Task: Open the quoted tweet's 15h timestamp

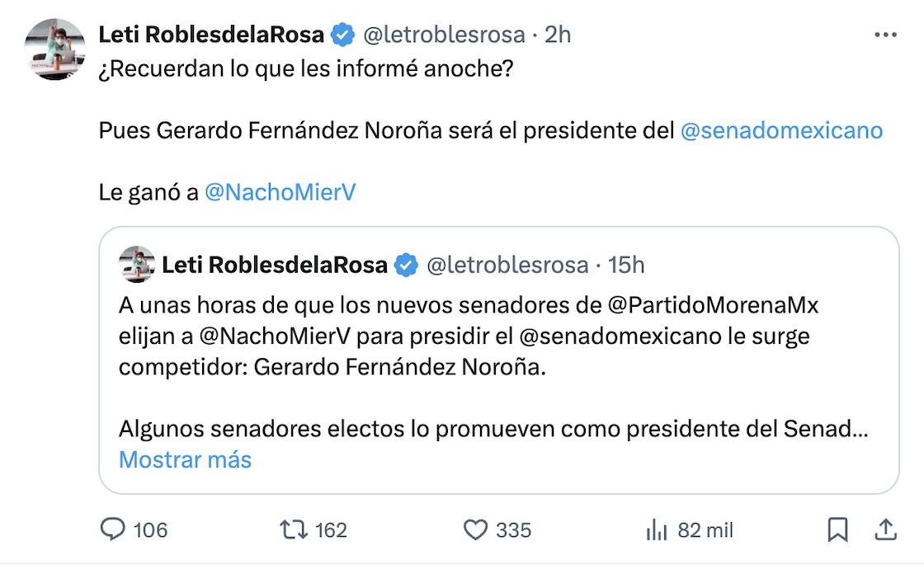Action: (626, 265)
